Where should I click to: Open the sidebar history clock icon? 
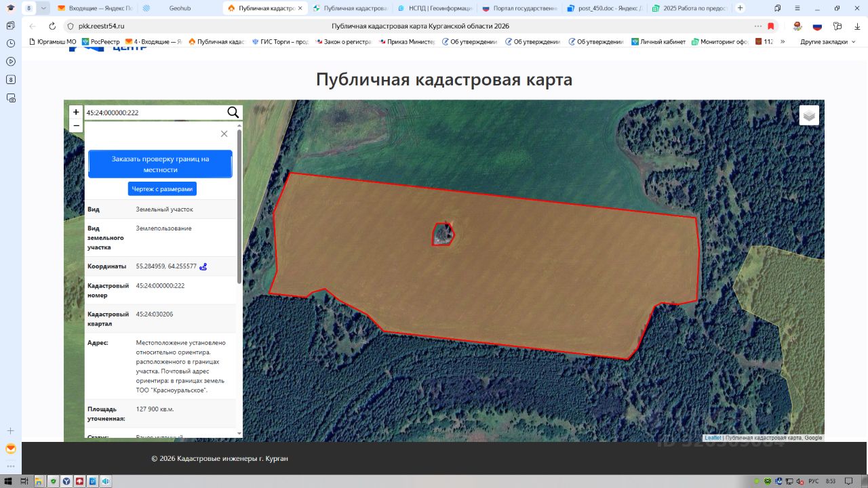coord(11,43)
